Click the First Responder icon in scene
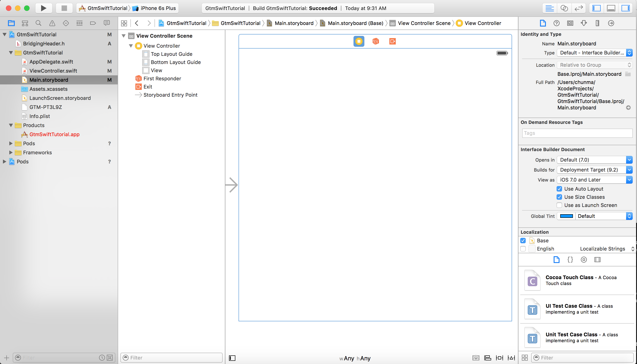The height and width of the screenshot is (364, 637). (x=375, y=42)
